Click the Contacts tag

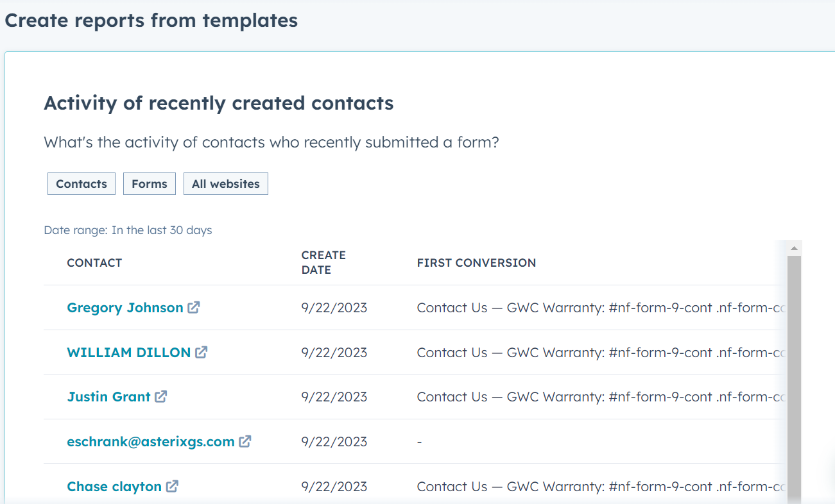82,183
